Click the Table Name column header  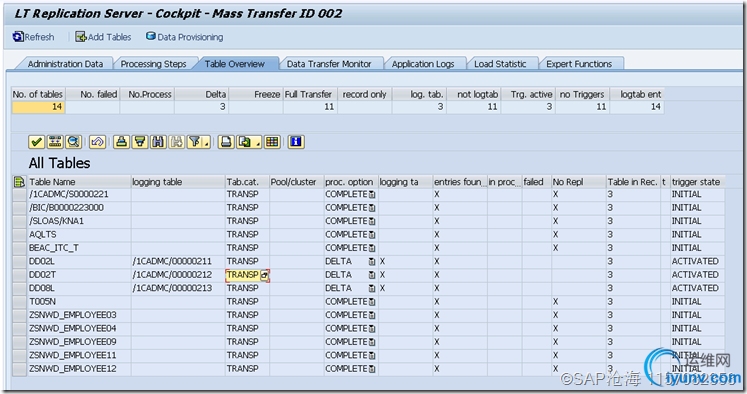click(79, 182)
